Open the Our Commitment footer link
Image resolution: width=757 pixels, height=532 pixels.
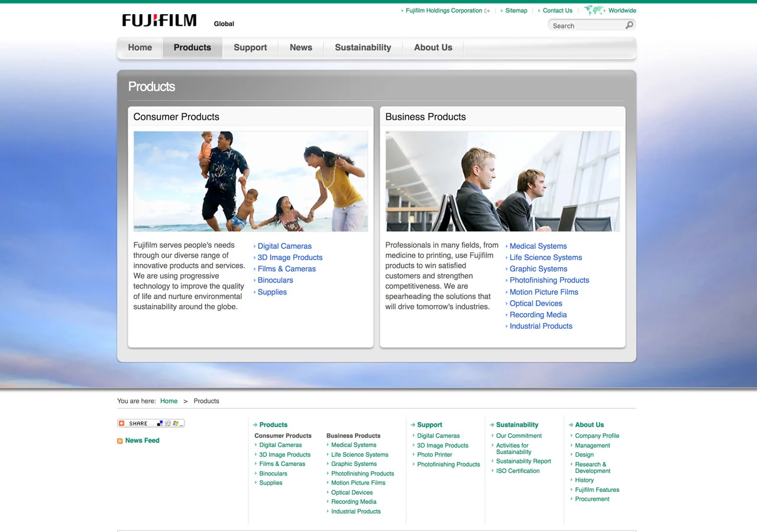pyautogui.click(x=519, y=436)
